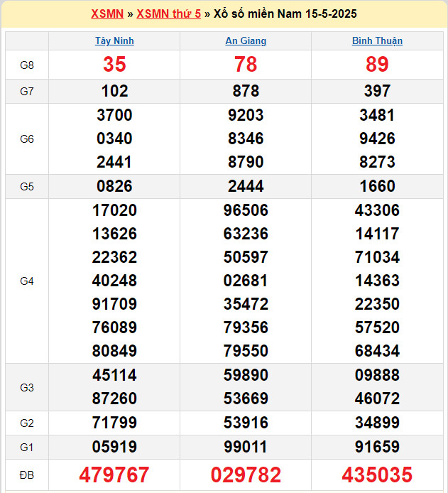This screenshot has height=493, width=448.
Task: Open the XSMN thứ 5 link
Action: (169, 13)
